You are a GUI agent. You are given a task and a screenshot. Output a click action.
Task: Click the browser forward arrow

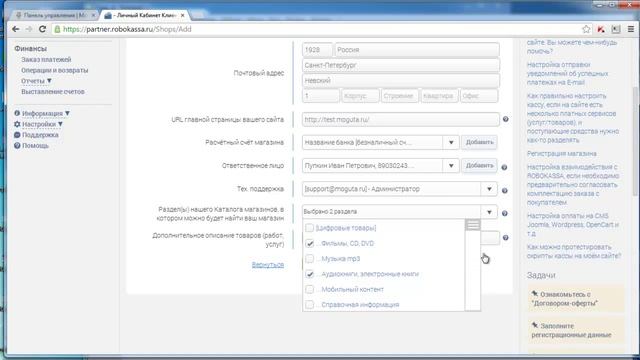pos(29,29)
